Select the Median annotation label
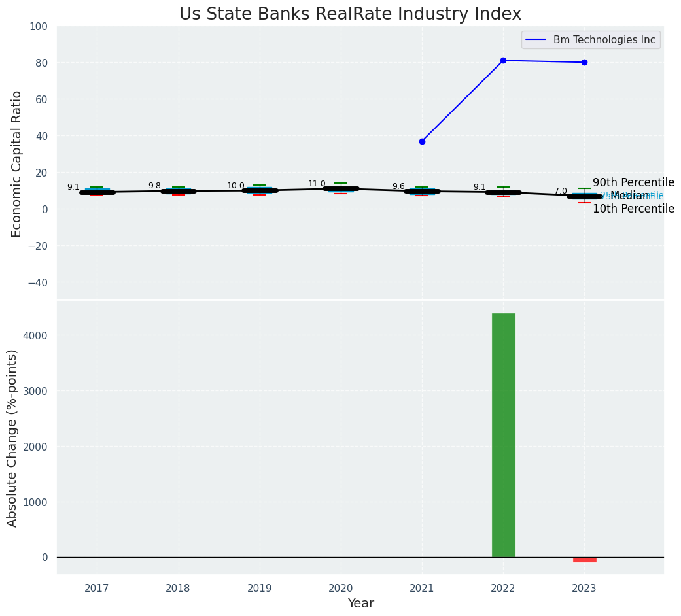Screen dimensions: 681x616 click(x=629, y=196)
